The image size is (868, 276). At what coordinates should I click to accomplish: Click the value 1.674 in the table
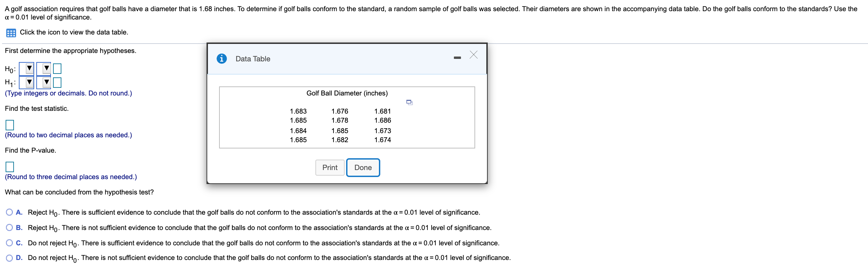point(383,140)
